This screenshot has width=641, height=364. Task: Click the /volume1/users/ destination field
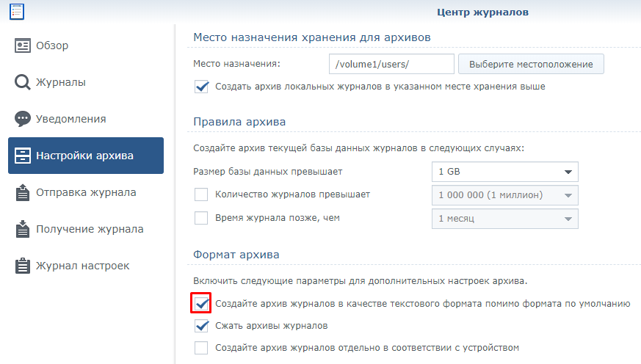click(391, 64)
